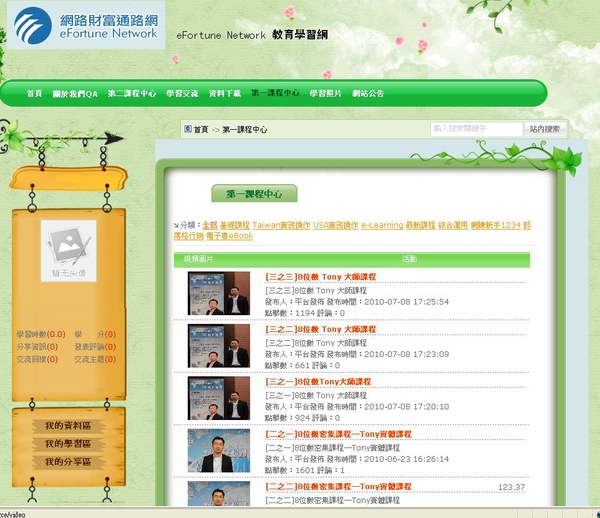The width and height of the screenshot is (600, 518).
Task: Filter by 綜合運用 category
Action: (453, 225)
